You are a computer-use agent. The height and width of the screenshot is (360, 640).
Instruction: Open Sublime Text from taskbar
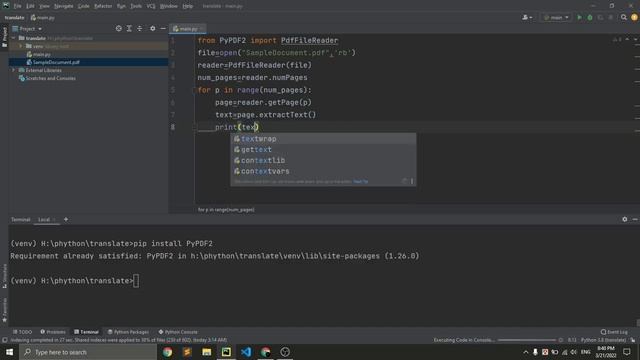(x=187, y=352)
